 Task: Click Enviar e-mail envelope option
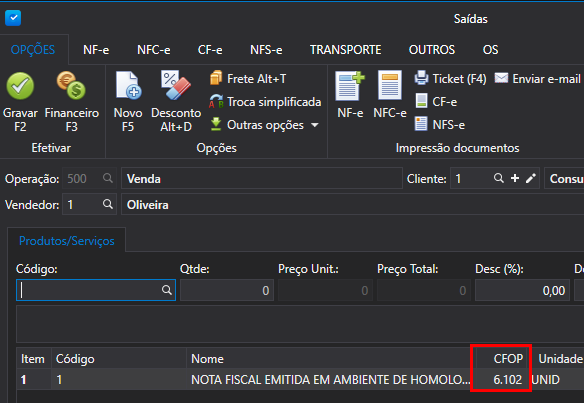coord(538,79)
